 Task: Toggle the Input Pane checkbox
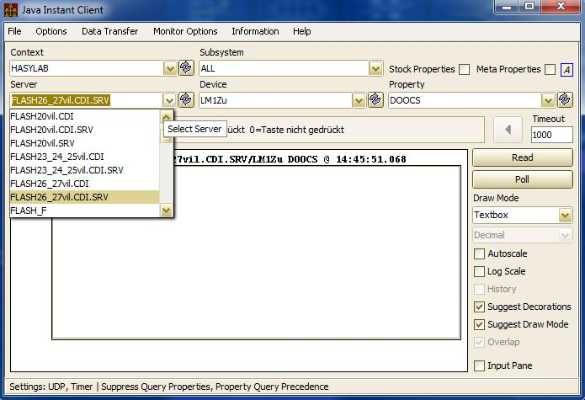pos(479,365)
